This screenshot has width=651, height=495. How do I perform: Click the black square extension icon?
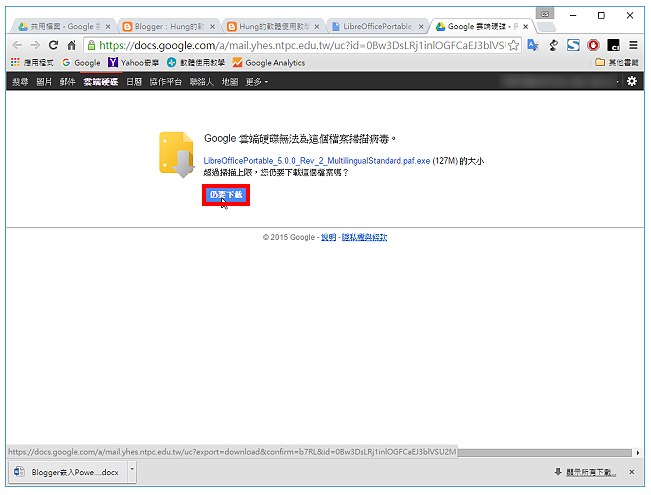[x=613, y=45]
